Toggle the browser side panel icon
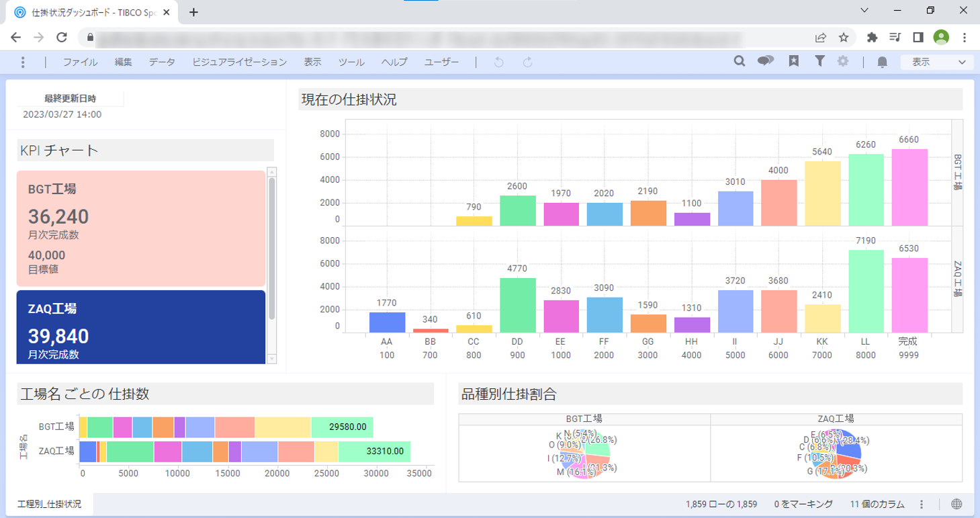The height and width of the screenshot is (518, 980). tap(918, 38)
